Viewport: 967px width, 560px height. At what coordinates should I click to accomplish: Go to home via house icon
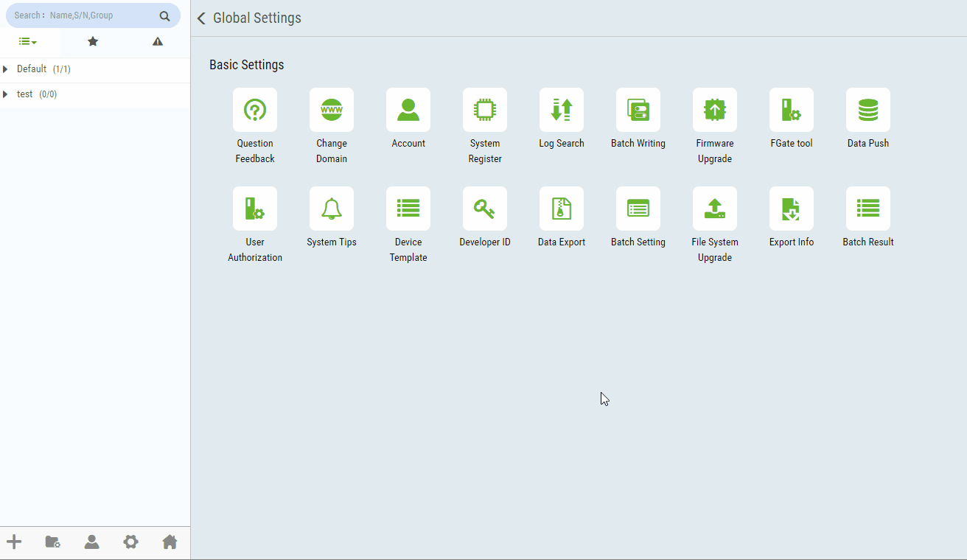[x=170, y=542]
